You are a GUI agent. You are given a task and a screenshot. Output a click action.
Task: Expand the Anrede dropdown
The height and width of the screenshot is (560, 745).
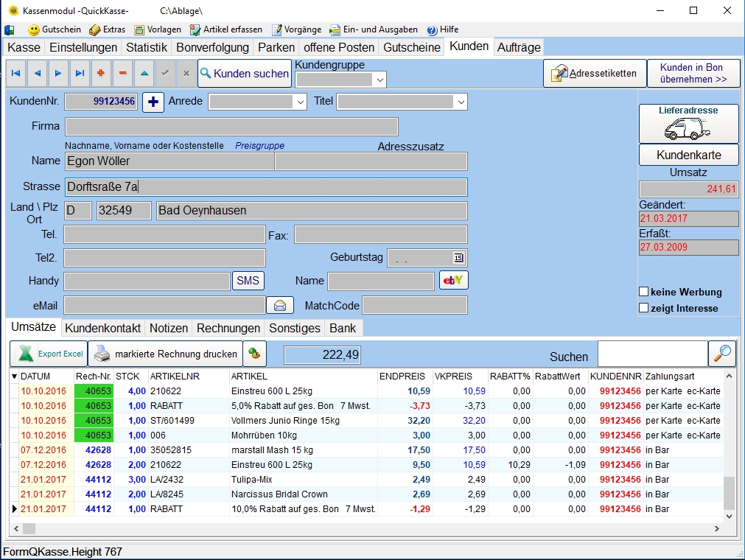point(300,102)
